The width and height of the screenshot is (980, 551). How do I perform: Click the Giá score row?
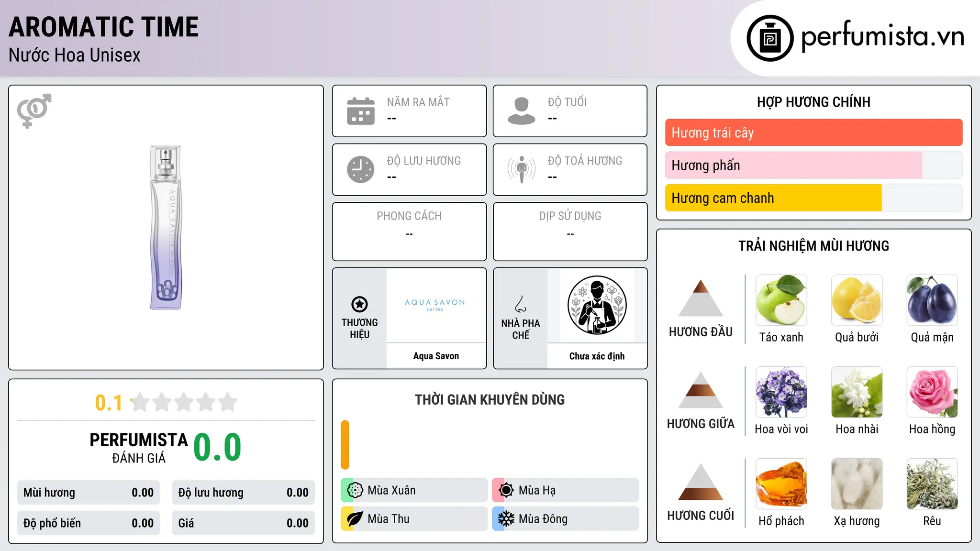(x=243, y=523)
